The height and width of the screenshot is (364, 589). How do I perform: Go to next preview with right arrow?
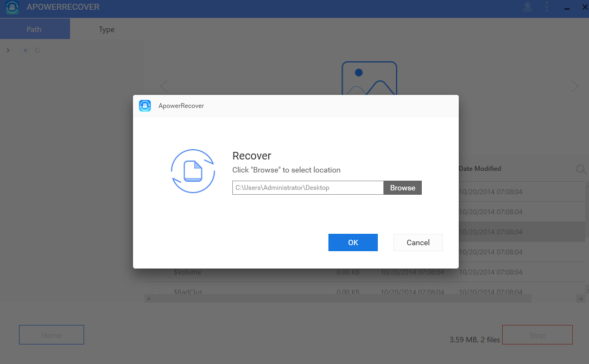click(575, 86)
